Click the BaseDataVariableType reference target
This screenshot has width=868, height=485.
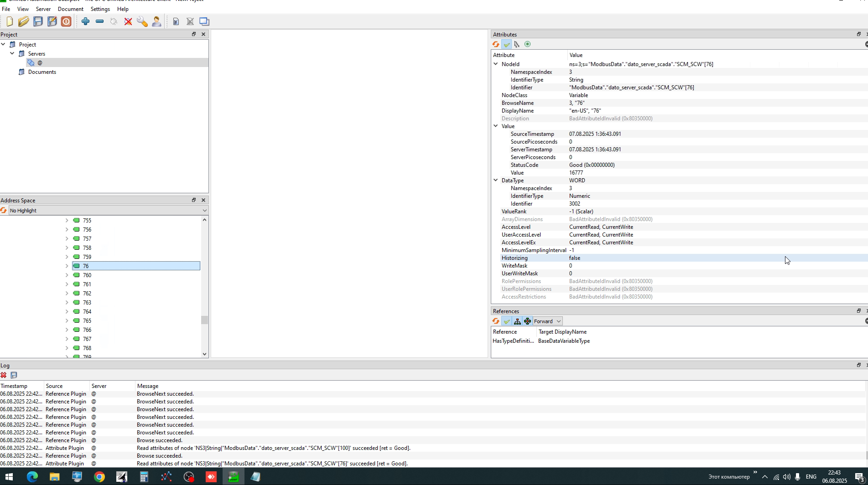pyautogui.click(x=564, y=341)
